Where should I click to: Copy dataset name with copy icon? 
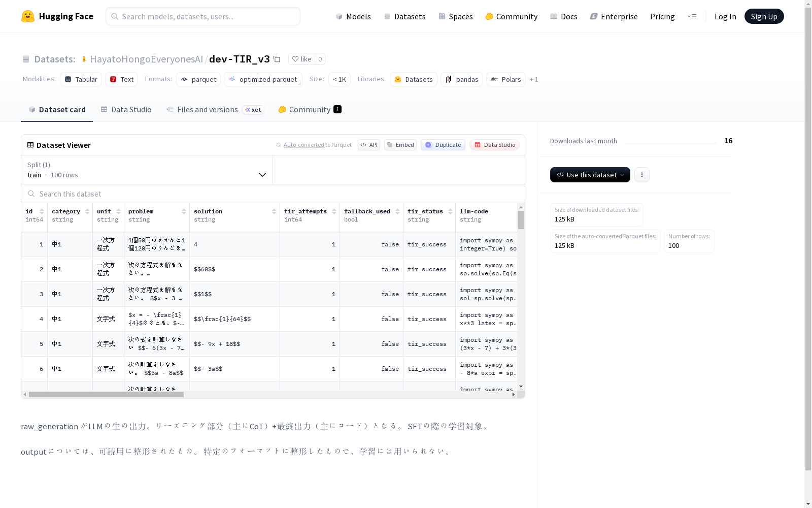277,59
